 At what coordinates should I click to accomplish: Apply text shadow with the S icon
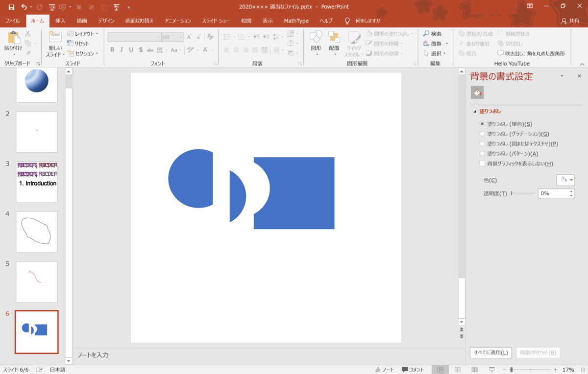[x=141, y=50]
